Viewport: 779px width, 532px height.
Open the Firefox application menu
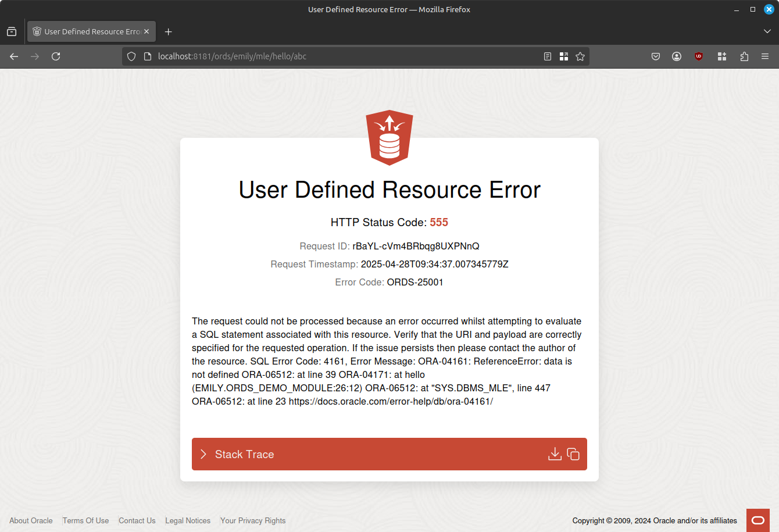765,56
